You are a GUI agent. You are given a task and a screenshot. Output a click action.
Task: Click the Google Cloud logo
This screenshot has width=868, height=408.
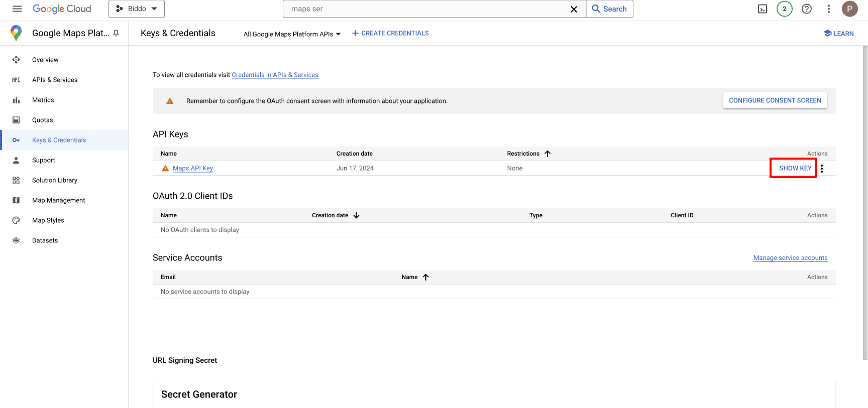coord(62,9)
